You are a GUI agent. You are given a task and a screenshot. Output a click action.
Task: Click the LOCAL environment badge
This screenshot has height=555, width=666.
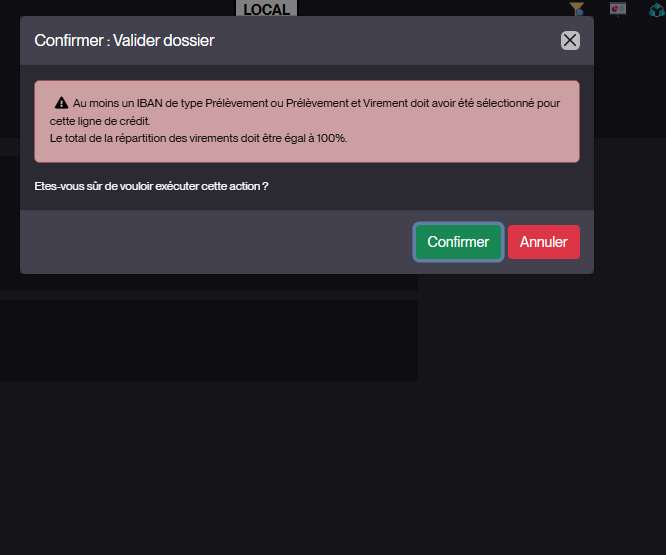tap(266, 8)
